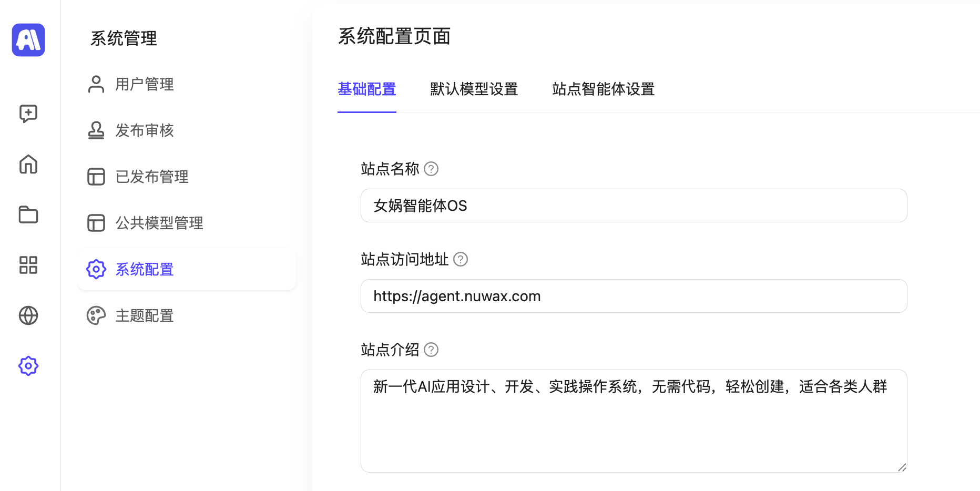The height and width of the screenshot is (491, 980).
Task: Go to 发布审核 page
Action: point(144,130)
